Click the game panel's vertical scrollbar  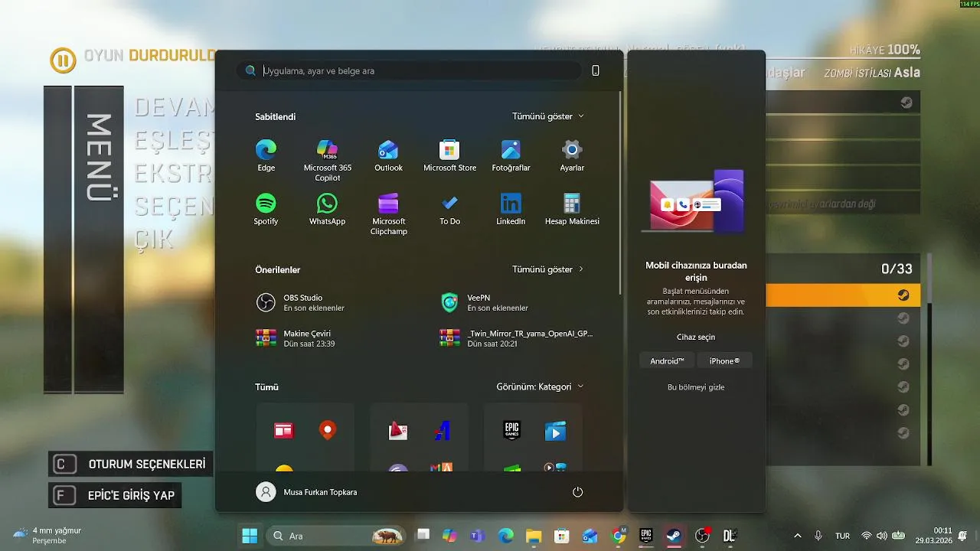930,360
